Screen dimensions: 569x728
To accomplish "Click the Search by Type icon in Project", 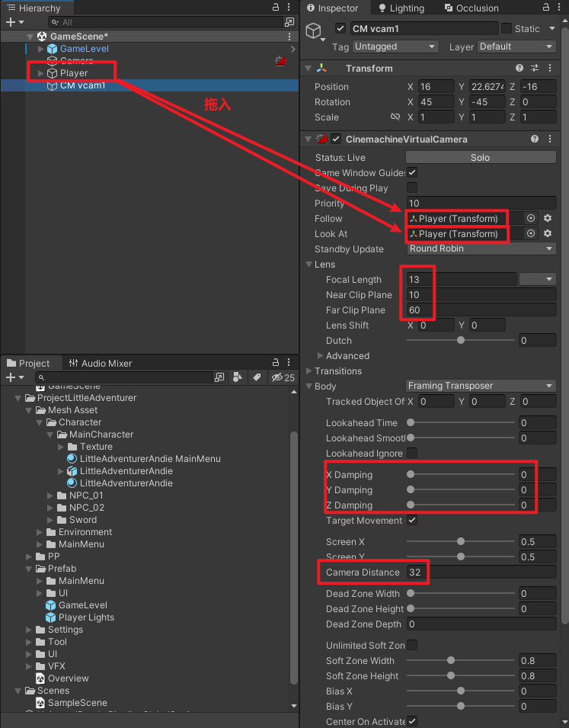I will click(238, 377).
